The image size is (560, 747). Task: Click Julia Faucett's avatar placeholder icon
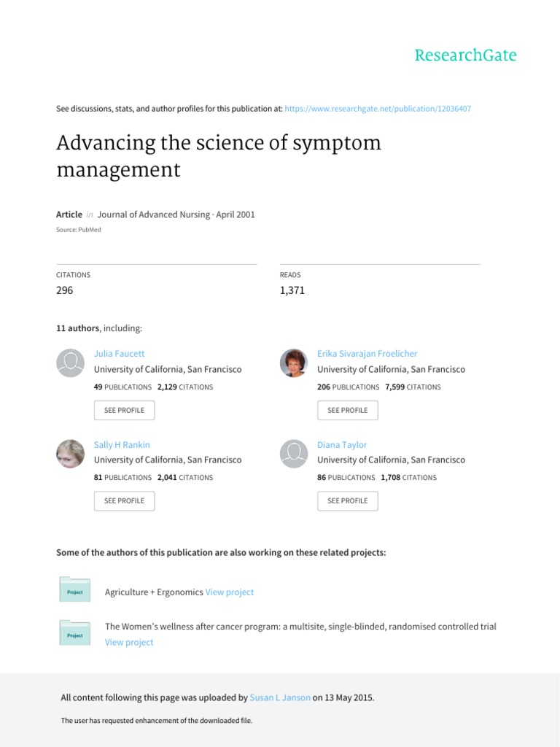70,363
